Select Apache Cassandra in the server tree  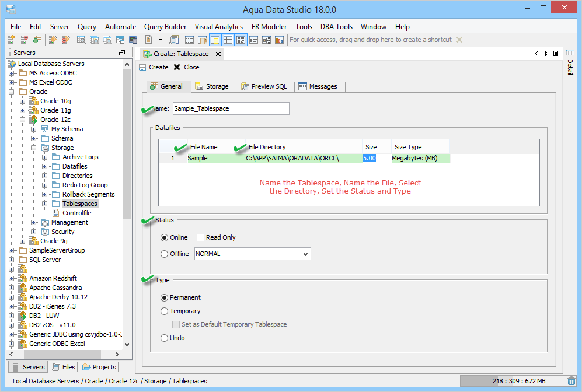pos(55,288)
